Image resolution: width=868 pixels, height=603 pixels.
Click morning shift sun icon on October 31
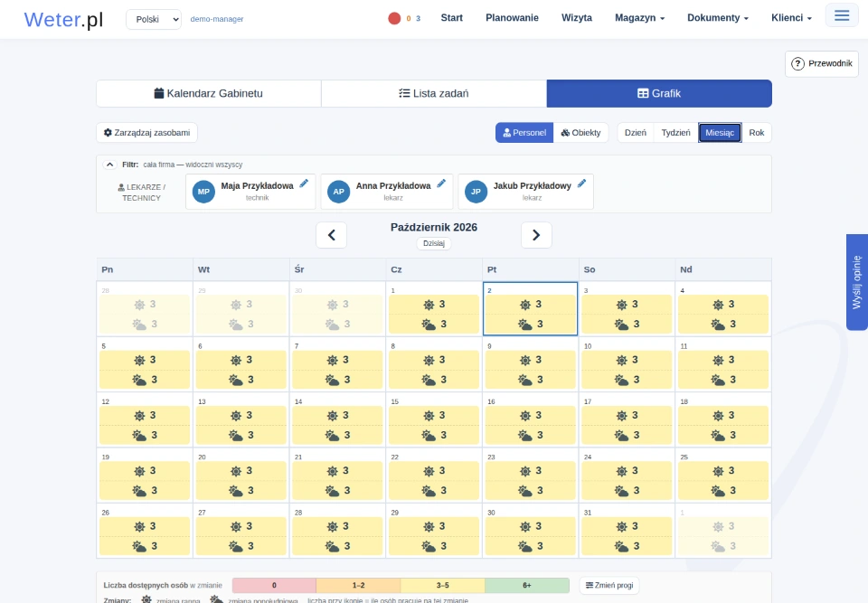622,526
